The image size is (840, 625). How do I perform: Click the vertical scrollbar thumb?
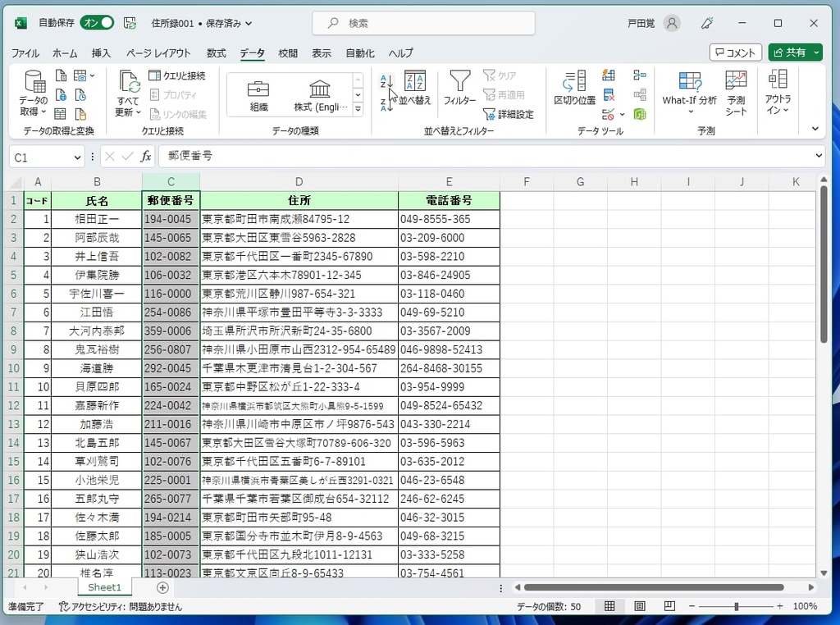coord(824,265)
